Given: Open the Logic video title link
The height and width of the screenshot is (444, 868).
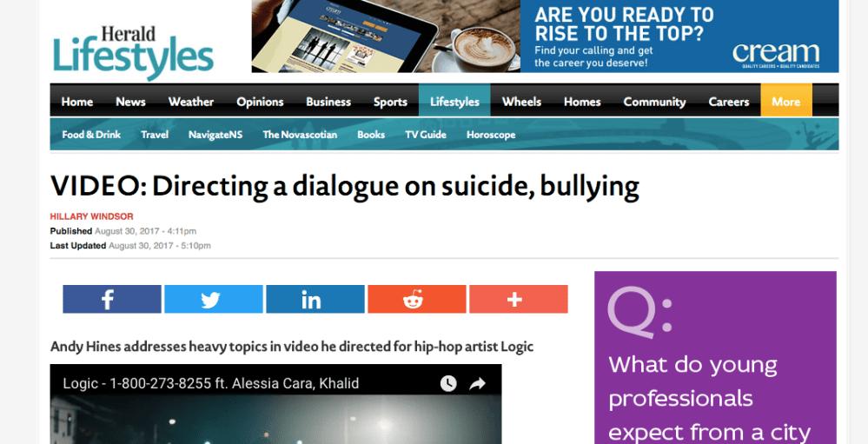Looking at the screenshot, I should [210, 383].
